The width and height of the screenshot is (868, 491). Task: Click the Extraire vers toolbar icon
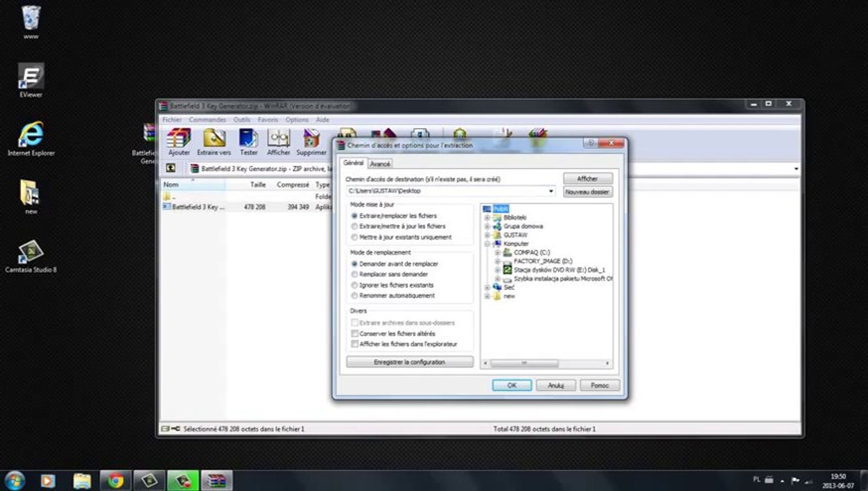[x=214, y=141]
